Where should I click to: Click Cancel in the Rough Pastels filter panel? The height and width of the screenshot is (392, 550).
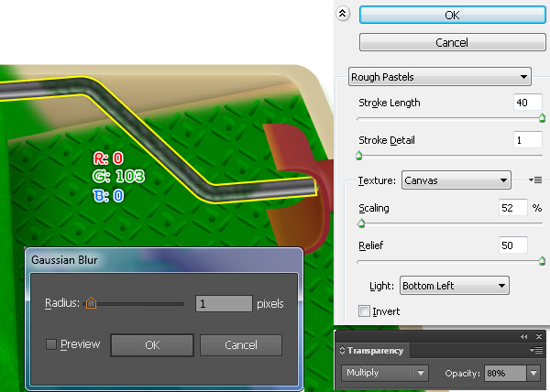452,42
